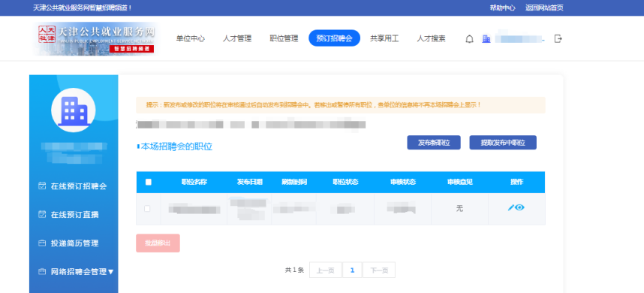644x293 pixels.
Task: Click the 上一页 pagination button
Action: tap(325, 270)
